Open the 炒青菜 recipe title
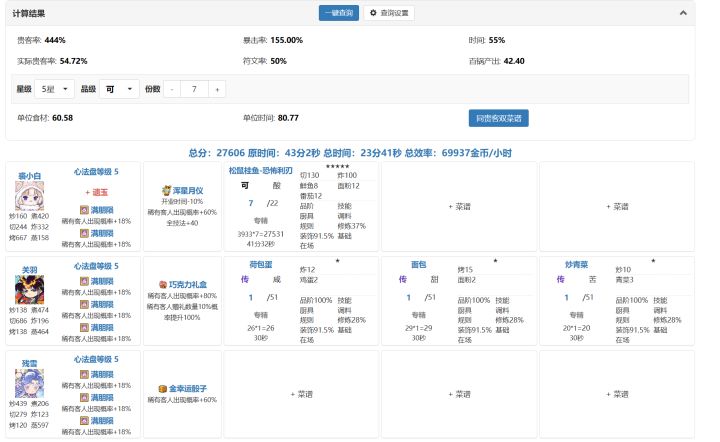 click(x=576, y=264)
